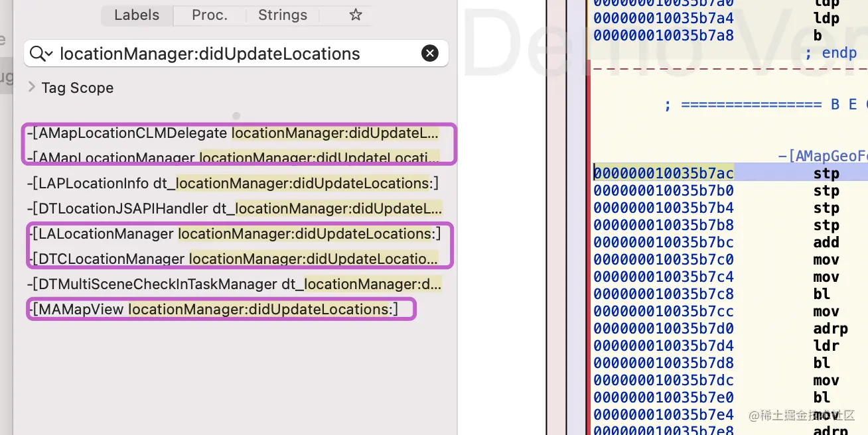
Task: Click address 000000010035b7cc line
Action: pyautogui.click(x=664, y=312)
